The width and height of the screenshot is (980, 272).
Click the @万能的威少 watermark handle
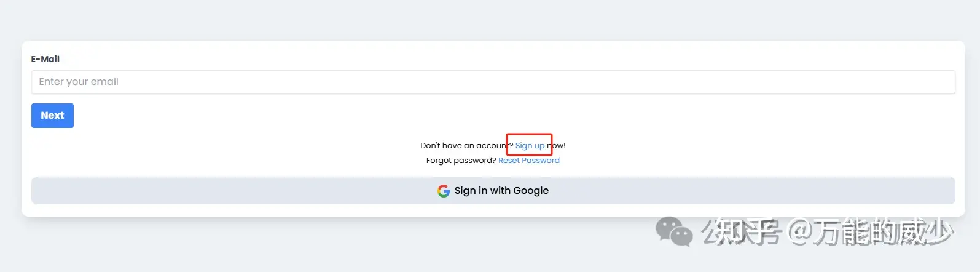point(871,233)
